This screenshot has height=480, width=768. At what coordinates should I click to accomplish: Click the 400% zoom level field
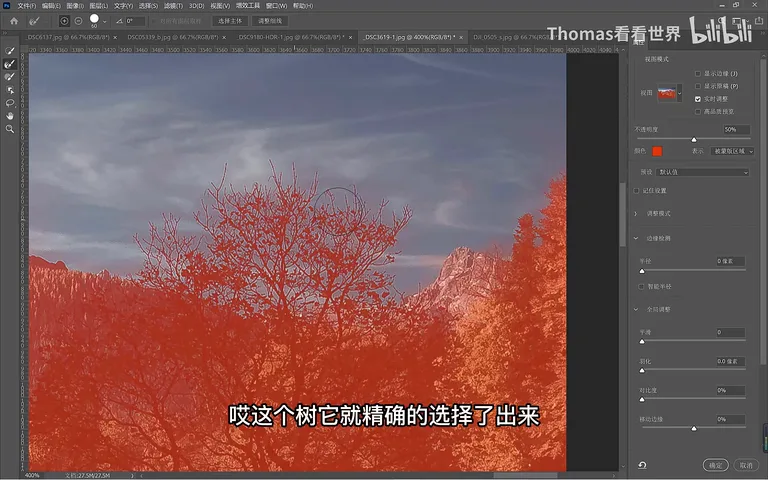click(32, 476)
